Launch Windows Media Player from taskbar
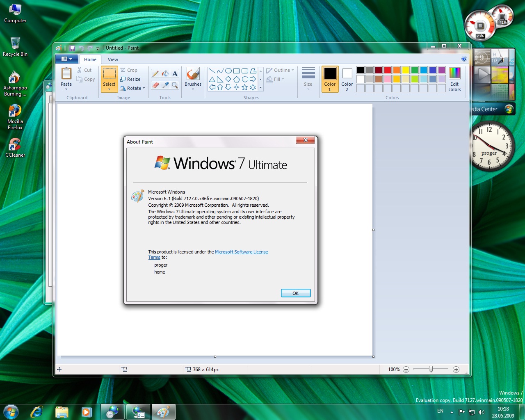 tap(87, 412)
